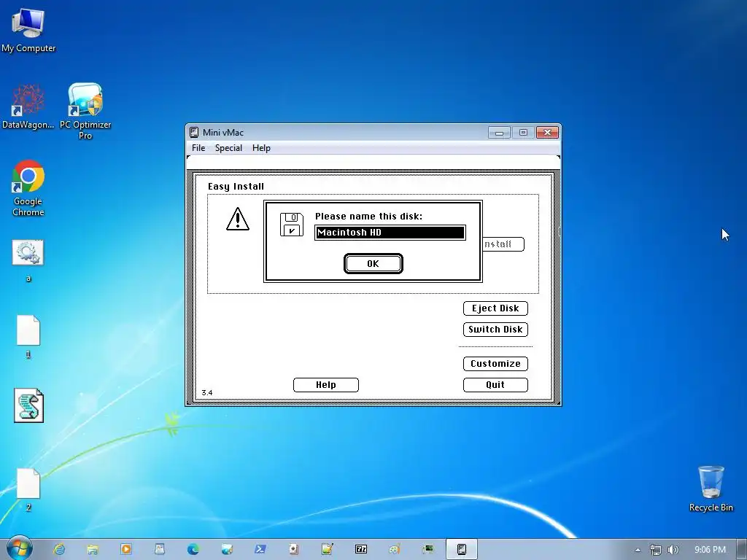Open the Special menu in Mini vMac
The width and height of the screenshot is (747, 560).
pos(228,148)
